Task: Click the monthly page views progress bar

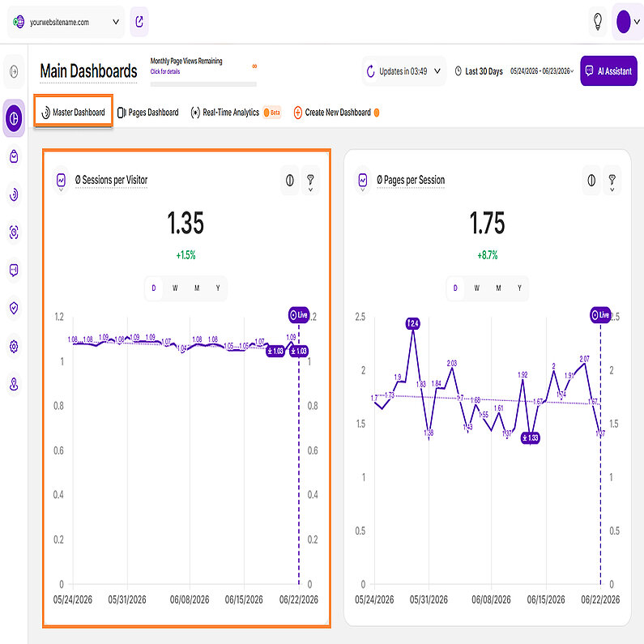Action: tap(203, 84)
